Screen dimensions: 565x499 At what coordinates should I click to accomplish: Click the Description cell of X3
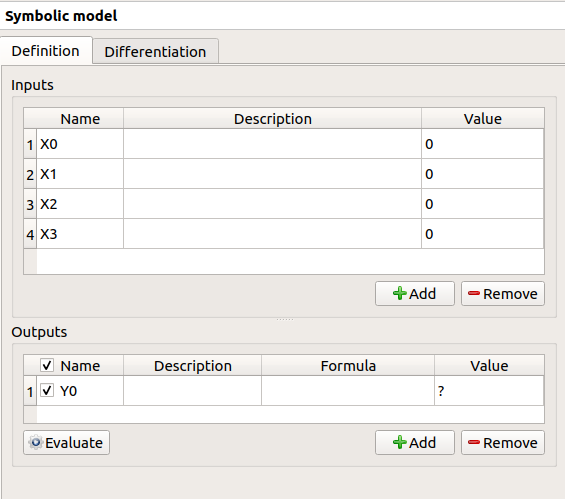click(x=272, y=233)
